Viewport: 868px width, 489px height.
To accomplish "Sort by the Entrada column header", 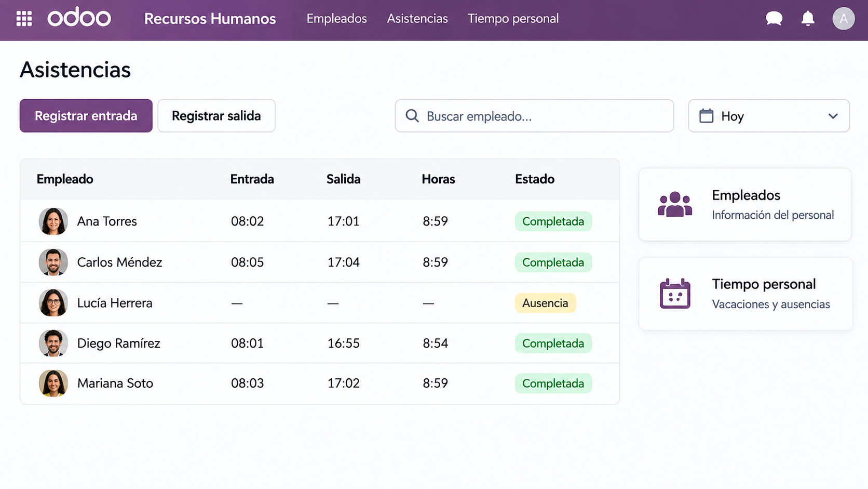I will (x=252, y=179).
